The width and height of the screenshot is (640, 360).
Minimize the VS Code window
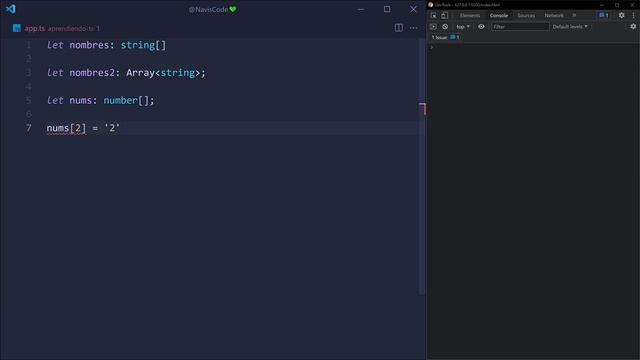pyautogui.click(x=361, y=9)
